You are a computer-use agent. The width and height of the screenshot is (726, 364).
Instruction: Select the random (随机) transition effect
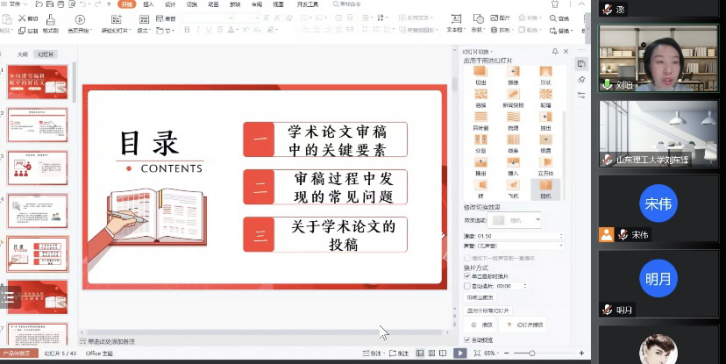[x=545, y=188]
